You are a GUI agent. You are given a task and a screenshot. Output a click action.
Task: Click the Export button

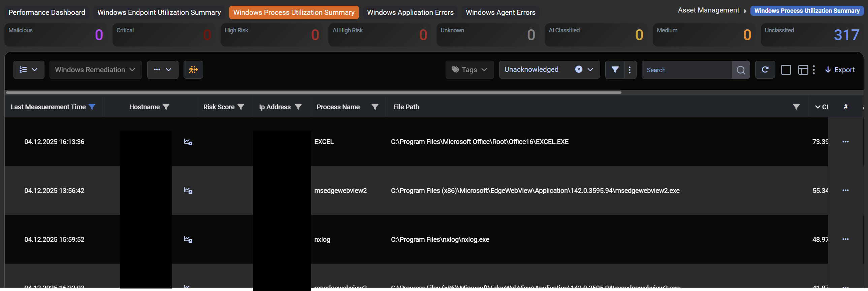[x=840, y=70]
